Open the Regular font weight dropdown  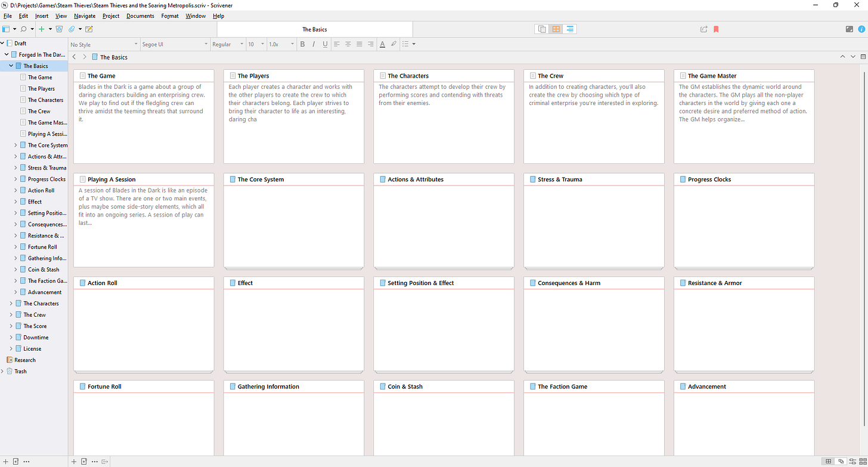click(228, 44)
